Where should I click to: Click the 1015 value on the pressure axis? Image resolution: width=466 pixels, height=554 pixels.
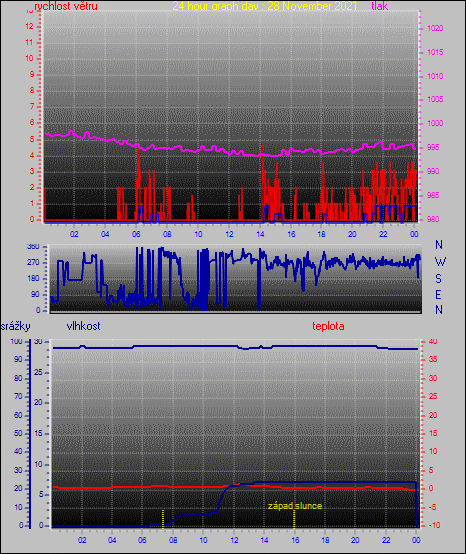click(435, 52)
